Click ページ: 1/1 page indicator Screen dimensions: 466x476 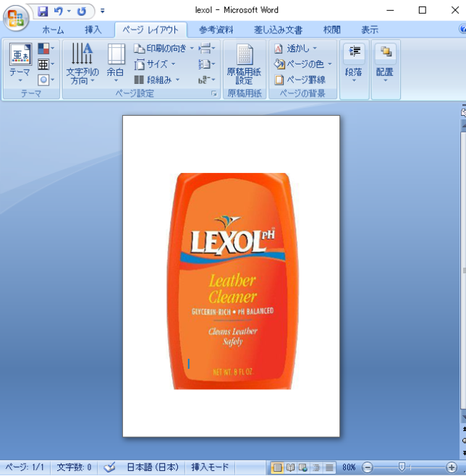(25, 467)
